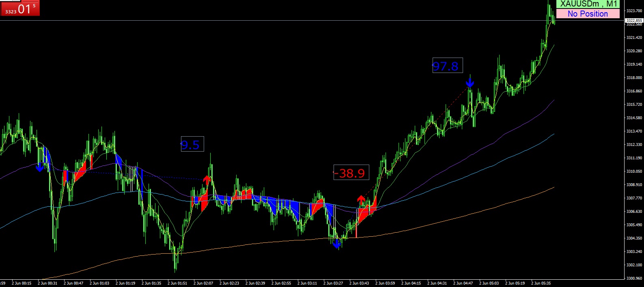Select the orange moving average line
This screenshot has height=287, width=644.
point(446,219)
